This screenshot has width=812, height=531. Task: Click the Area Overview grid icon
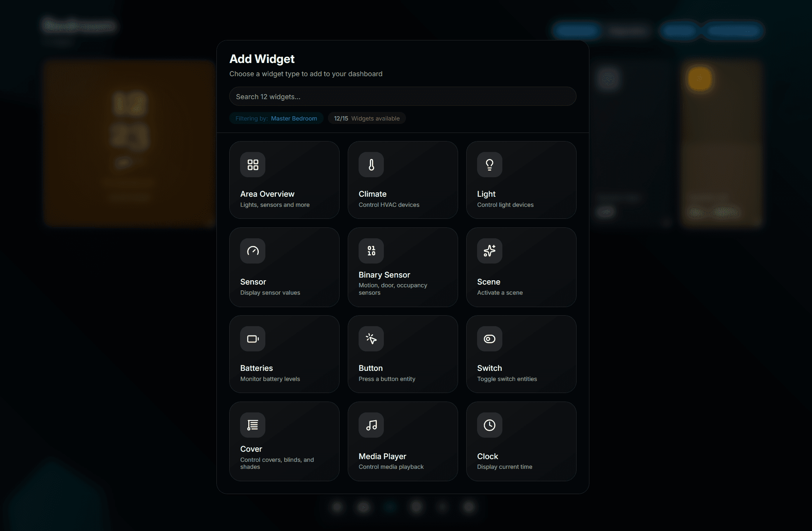click(x=253, y=165)
